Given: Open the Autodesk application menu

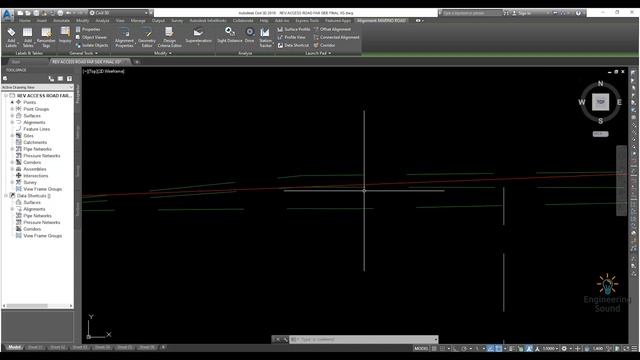Looking at the screenshot, I should pyautogui.click(x=7, y=16).
